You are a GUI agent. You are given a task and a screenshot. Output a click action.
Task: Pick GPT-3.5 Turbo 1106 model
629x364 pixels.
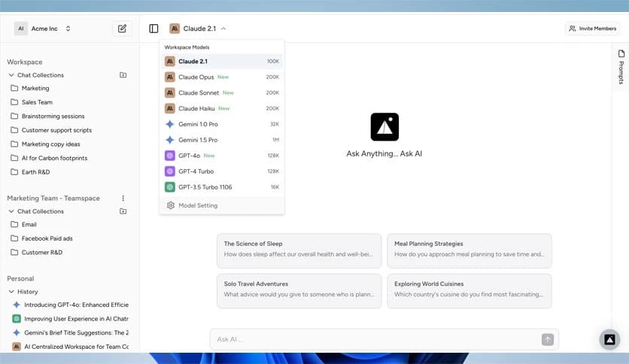pos(222,187)
